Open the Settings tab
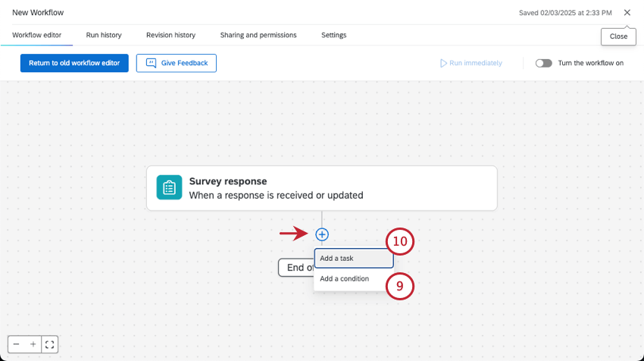Viewport: 644px width, 361px height. 333,35
